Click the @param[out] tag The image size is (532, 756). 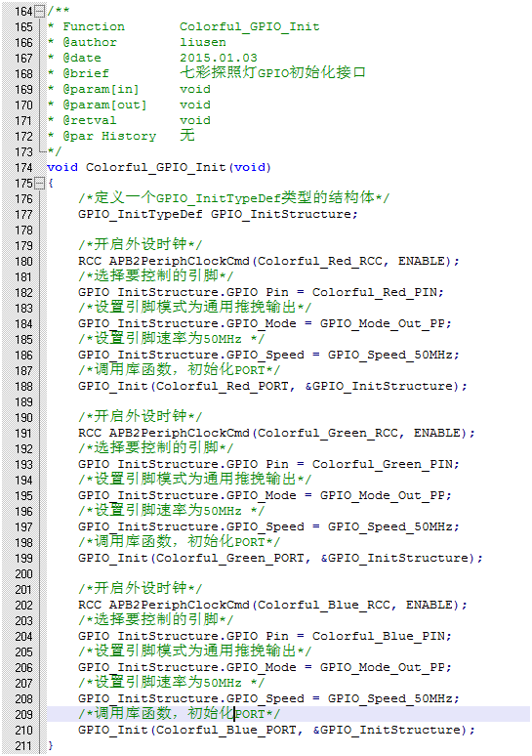coord(104,105)
